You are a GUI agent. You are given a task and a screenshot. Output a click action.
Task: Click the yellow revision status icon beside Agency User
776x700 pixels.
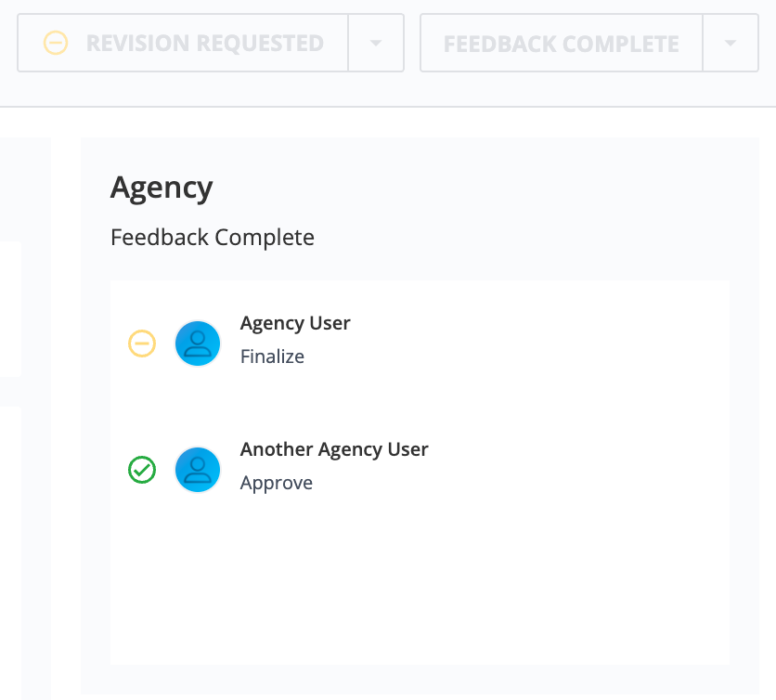tap(142, 344)
